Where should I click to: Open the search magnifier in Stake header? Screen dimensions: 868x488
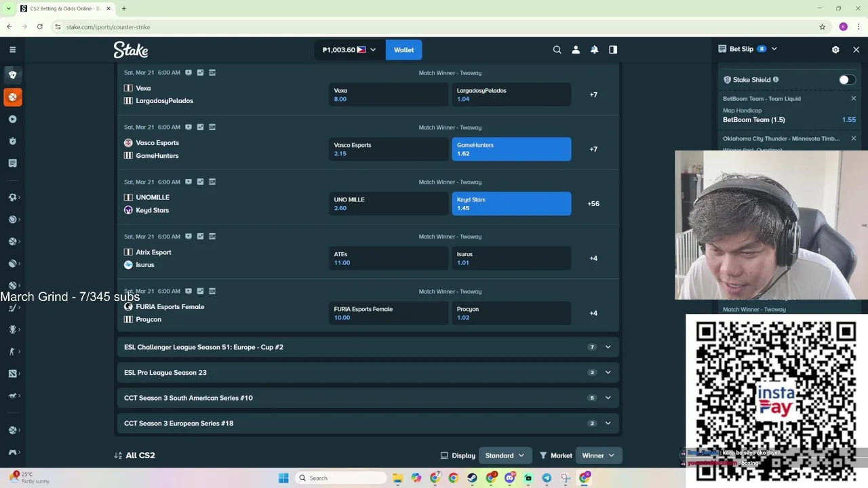coord(557,49)
